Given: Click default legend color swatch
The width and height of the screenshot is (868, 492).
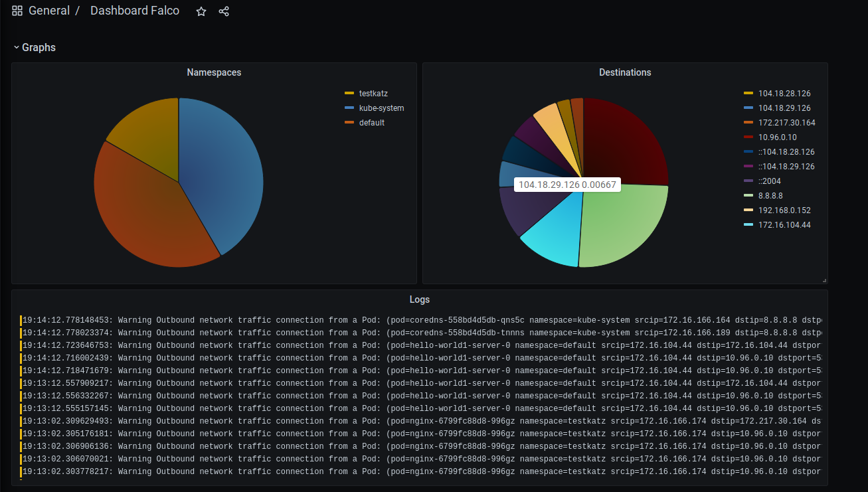Looking at the screenshot, I should [349, 123].
